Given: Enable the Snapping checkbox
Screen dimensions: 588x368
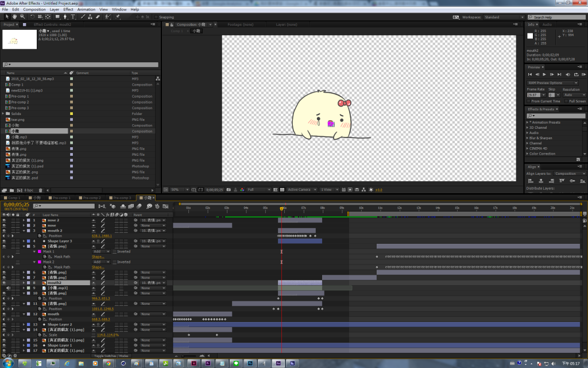Looking at the screenshot, I should [x=156, y=17].
